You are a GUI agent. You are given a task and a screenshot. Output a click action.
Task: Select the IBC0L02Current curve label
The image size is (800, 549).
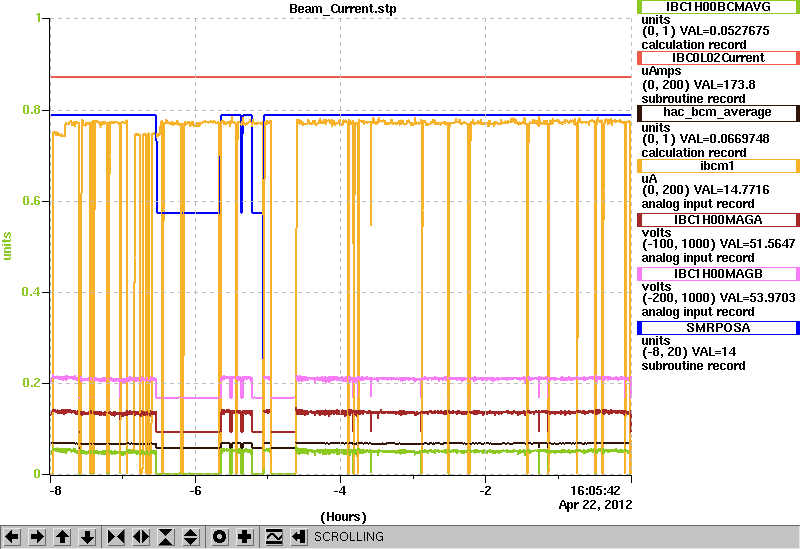pyautogui.click(x=718, y=58)
